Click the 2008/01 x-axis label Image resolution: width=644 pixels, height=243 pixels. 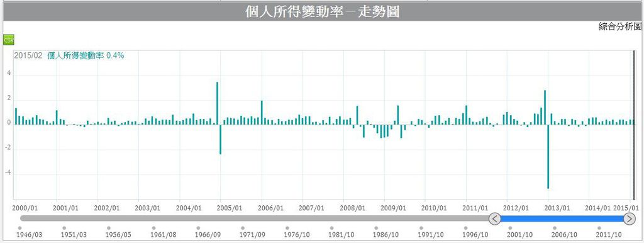click(352, 208)
